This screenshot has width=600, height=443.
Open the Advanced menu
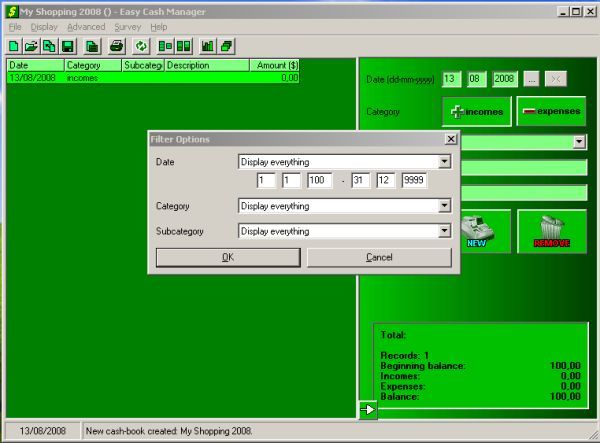(x=86, y=27)
